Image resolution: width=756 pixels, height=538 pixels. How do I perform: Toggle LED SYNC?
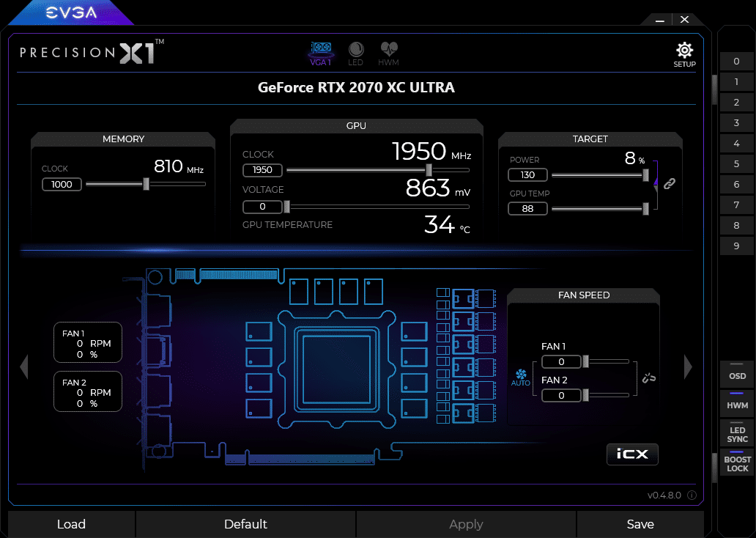click(x=737, y=433)
